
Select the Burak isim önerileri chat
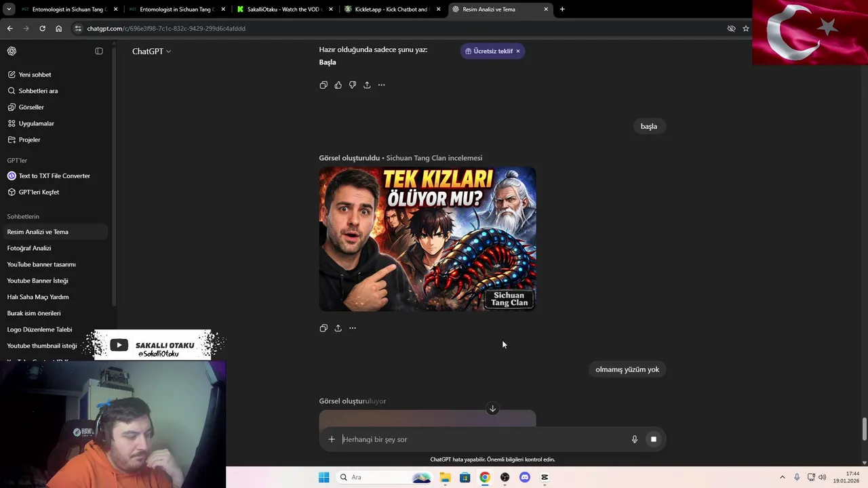point(54,313)
